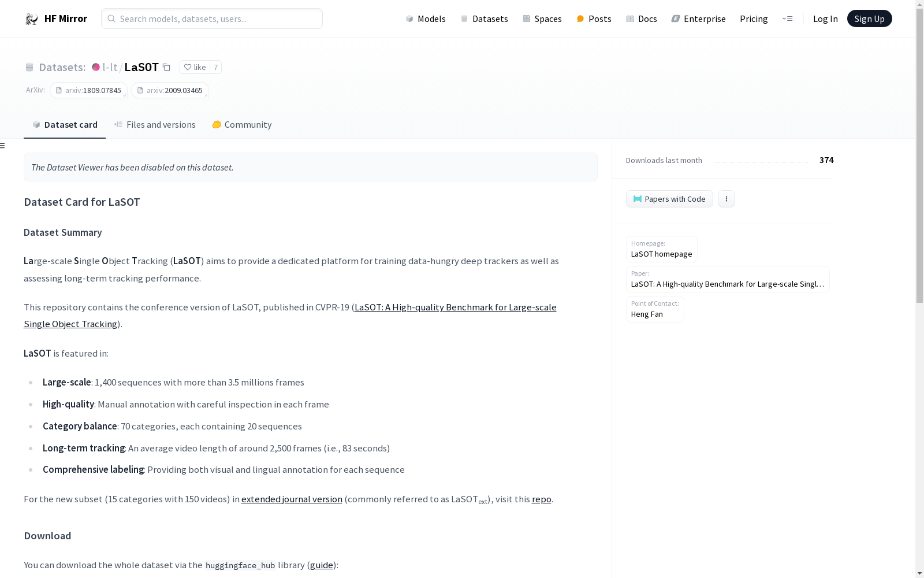
Task: Click the Comprehensive labeling bullet item
Action: point(223,469)
